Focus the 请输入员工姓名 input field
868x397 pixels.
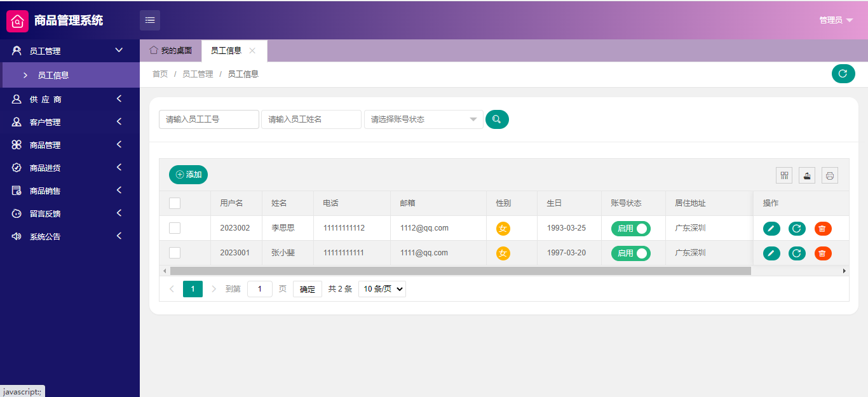[311, 119]
